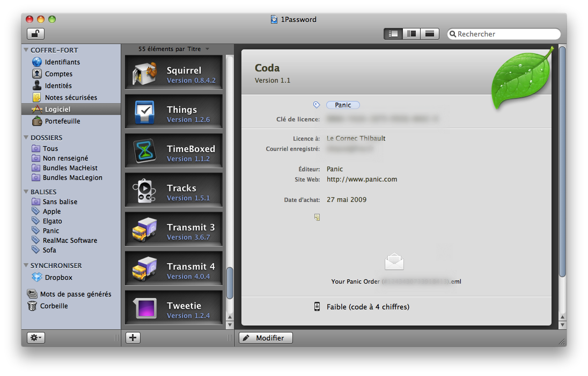This screenshot has width=588, height=376.
Task: Click the '27 mai 2009' purchase date
Action: [x=347, y=199]
